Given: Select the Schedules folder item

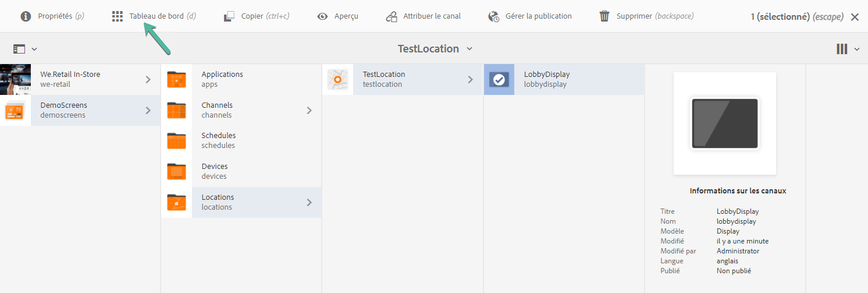Looking at the screenshot, I should click(218, 140).
